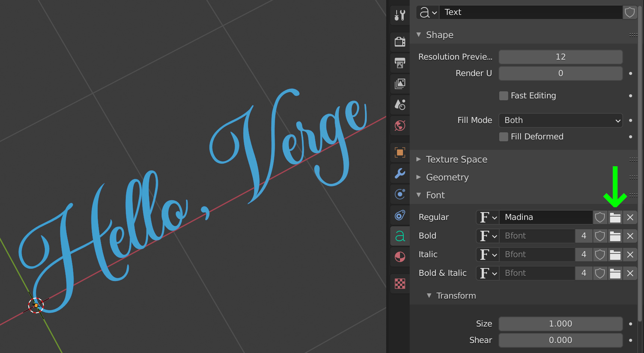This screenshot has width=644, height=353.
Task: Animate the Size property dot
Action: click(x=631, y=324)
